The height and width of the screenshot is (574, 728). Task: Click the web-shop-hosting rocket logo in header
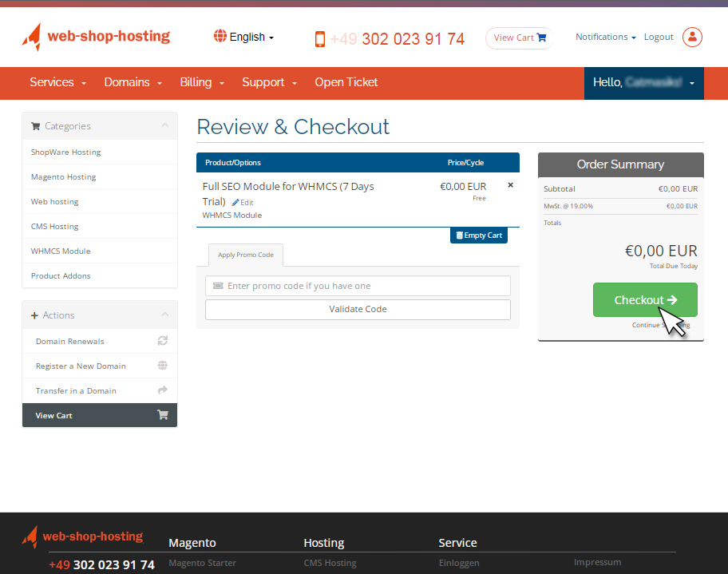click(x=96, y=37)
